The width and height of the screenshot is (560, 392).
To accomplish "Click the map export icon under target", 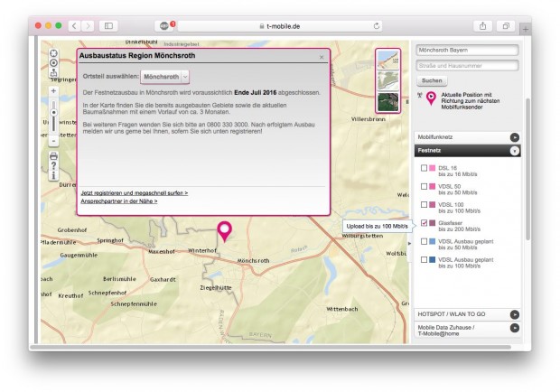I will coord(53,72).
